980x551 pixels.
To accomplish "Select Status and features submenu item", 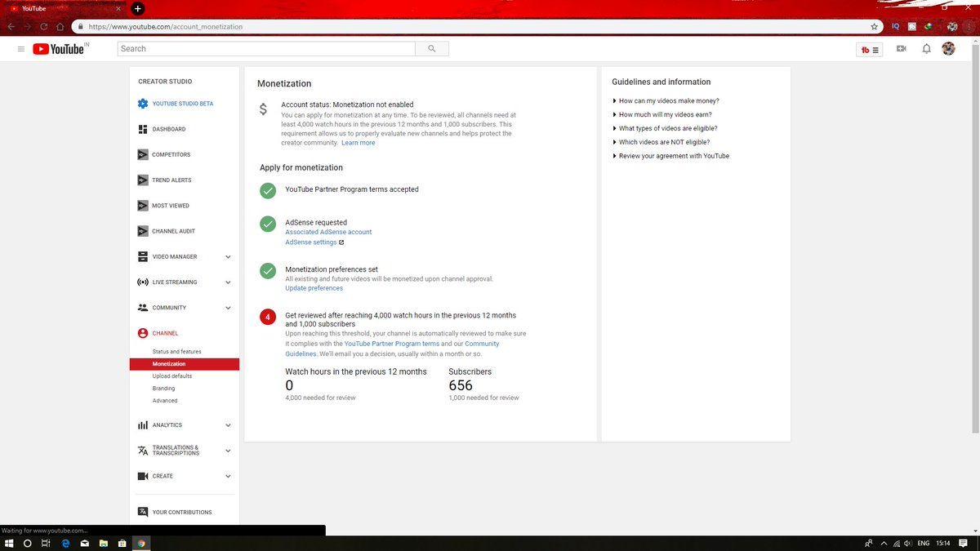I will click(176, 352).
